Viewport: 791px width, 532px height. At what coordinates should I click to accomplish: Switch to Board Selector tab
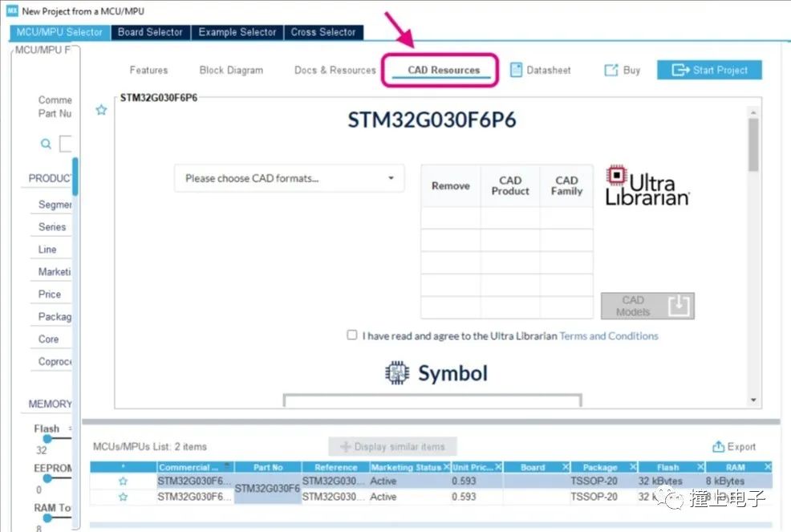[150, 32]
